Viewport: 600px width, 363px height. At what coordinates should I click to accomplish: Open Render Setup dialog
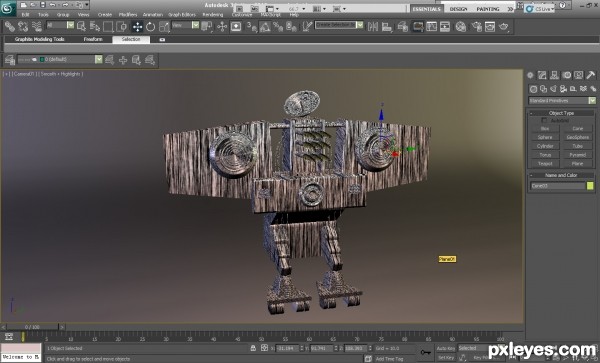(476, 26)
